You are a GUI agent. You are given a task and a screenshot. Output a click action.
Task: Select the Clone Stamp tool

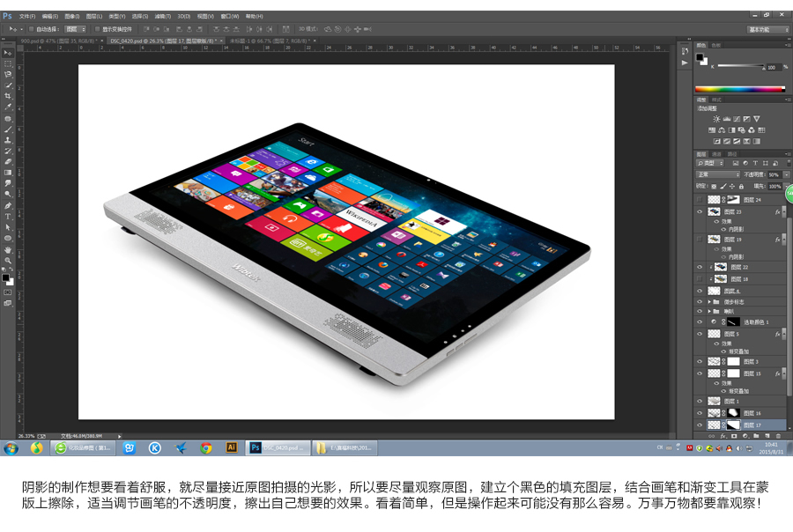click(8, 140)
